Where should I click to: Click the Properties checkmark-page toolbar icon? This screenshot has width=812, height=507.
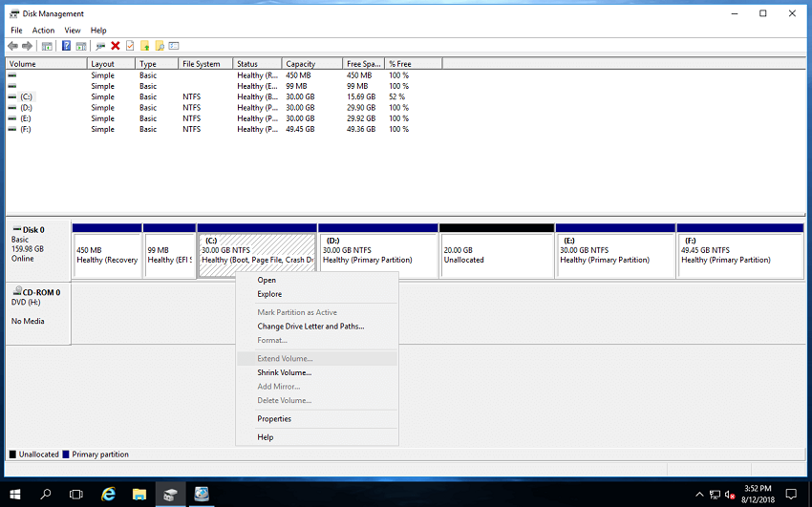pos(130,46)
